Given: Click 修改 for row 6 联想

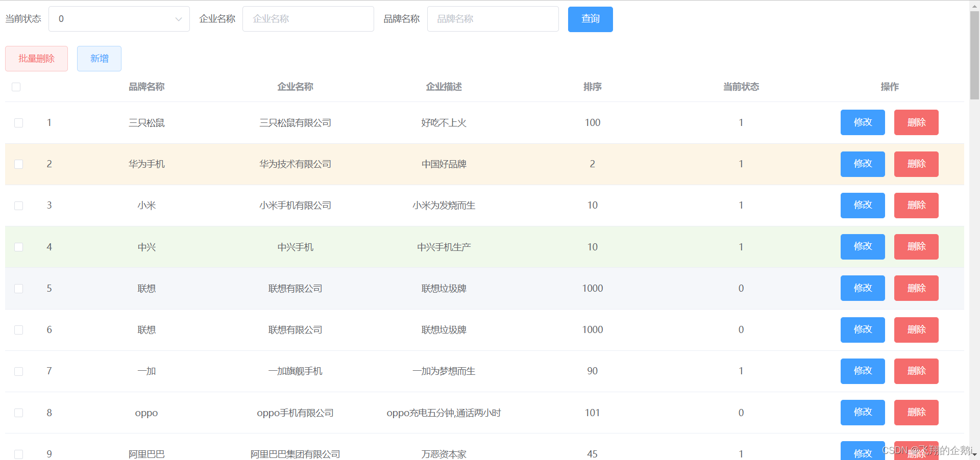Looking at the screenshot, I should (x=863, y=330).
